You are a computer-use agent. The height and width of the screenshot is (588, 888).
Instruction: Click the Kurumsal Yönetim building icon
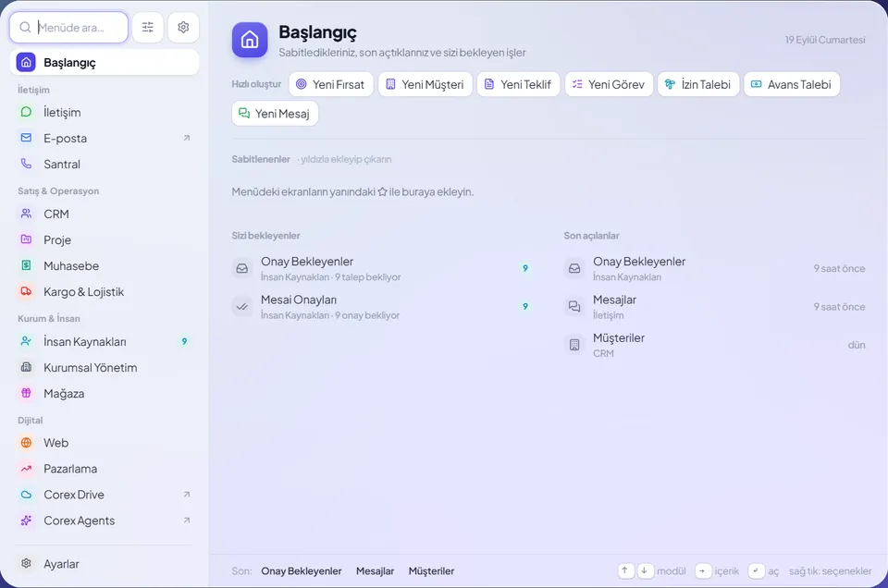point(26,367)
